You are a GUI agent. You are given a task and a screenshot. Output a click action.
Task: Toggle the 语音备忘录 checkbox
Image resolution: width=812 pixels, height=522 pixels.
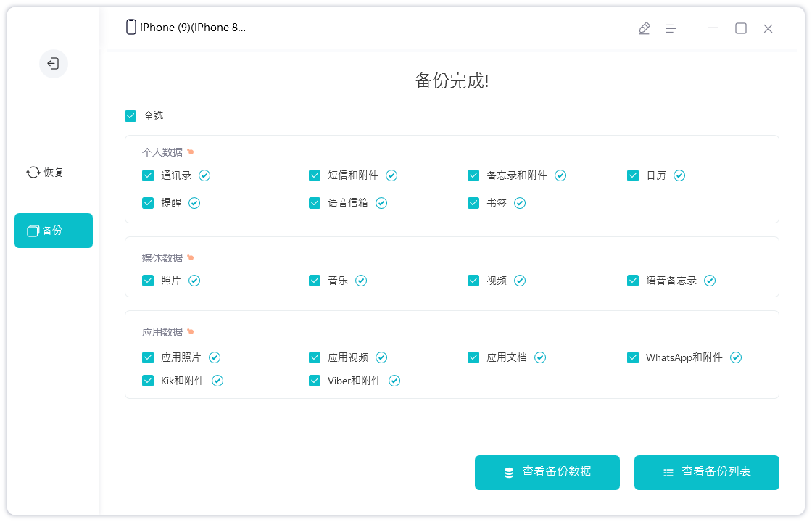(x=633, y=281)
